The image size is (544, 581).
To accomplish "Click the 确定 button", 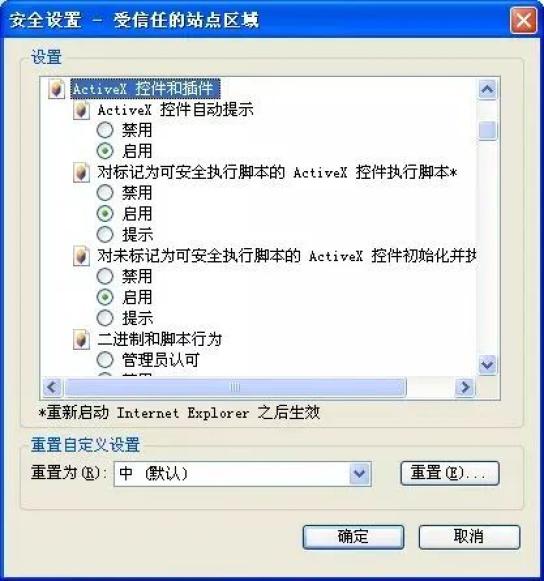I will point(353,537).
